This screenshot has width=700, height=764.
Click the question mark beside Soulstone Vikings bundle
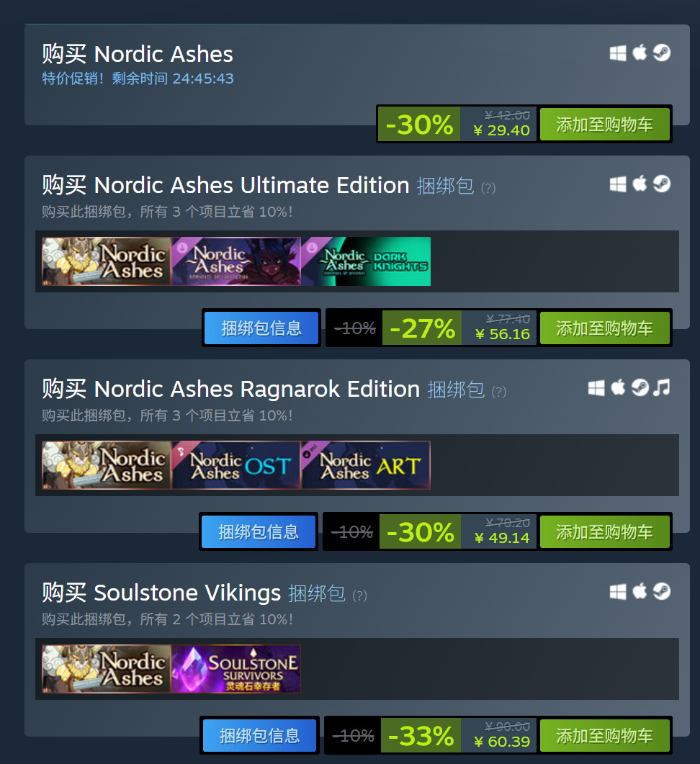(x=359, y=595)
